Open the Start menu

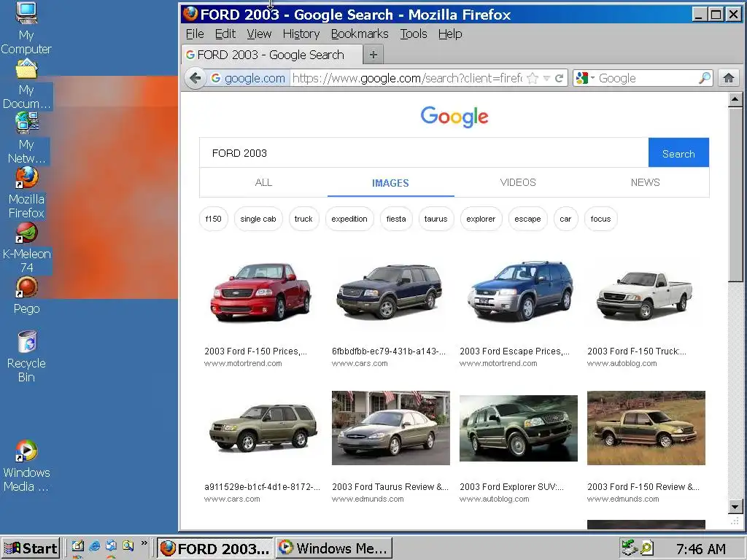[31, 548]
